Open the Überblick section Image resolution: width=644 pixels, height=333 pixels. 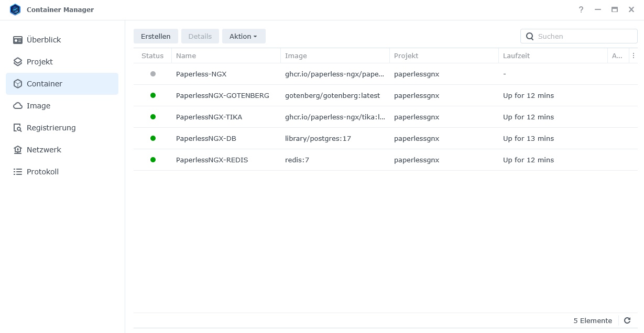pyautogui.click(x=62, y=40)
